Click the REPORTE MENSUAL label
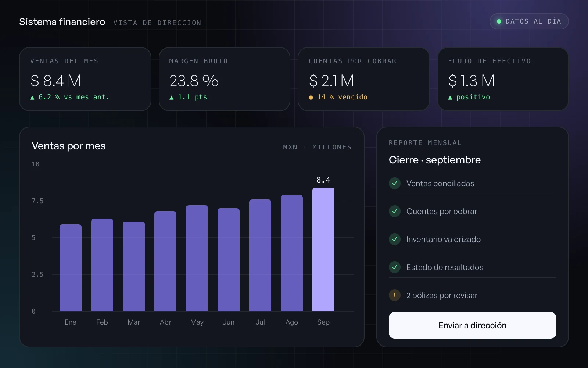 point(425,143)
